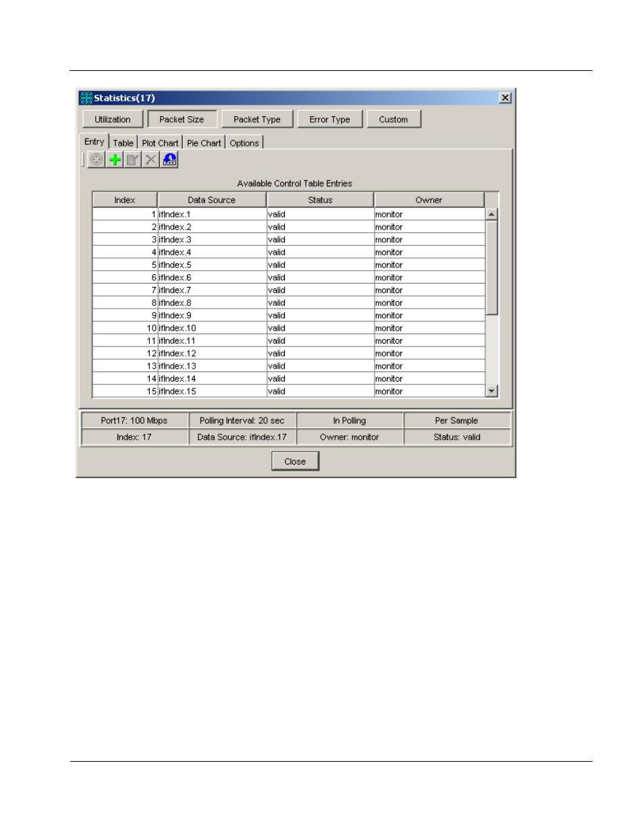The width and height of the screenshot is (644, 834).
Task: Open the Plot Chart tab
Action: coord(160,143)
